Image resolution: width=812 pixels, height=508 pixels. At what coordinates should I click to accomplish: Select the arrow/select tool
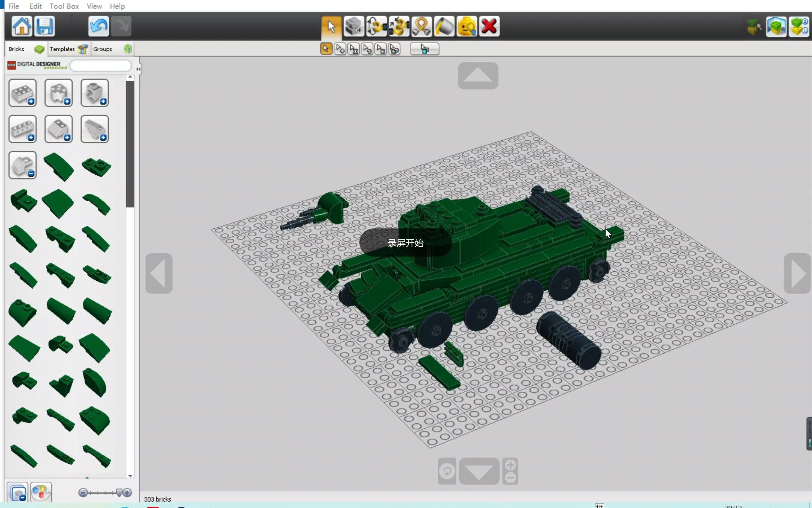(x=330, y=26)
